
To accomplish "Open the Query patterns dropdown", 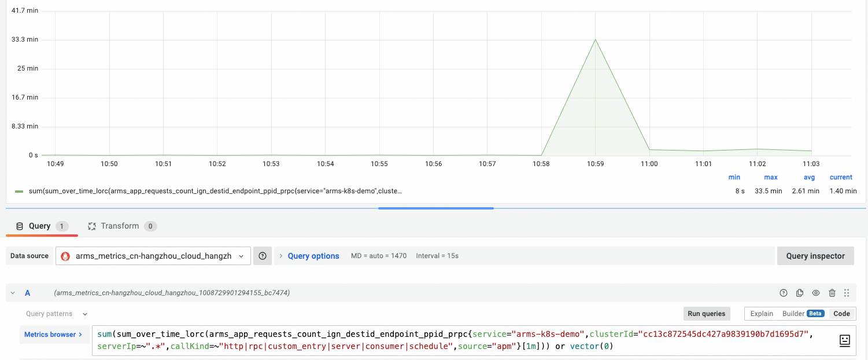I will point(57,314).
